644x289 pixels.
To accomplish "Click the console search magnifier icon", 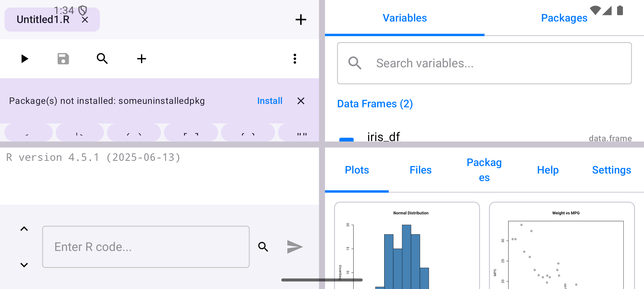I will pos(263,247).
